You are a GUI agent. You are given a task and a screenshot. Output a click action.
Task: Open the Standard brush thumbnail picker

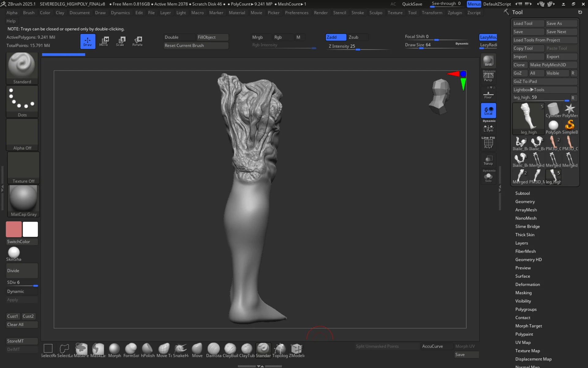point(22,68)
